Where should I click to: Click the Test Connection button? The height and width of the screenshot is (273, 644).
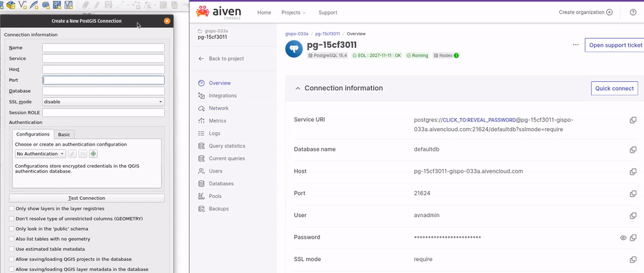[x=86, y=198]
